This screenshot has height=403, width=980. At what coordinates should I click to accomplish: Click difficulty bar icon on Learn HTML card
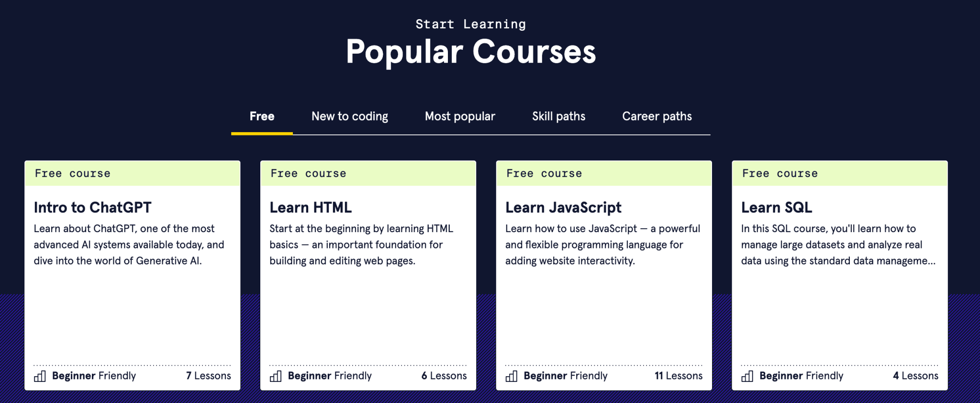click(x=276, y=376)
